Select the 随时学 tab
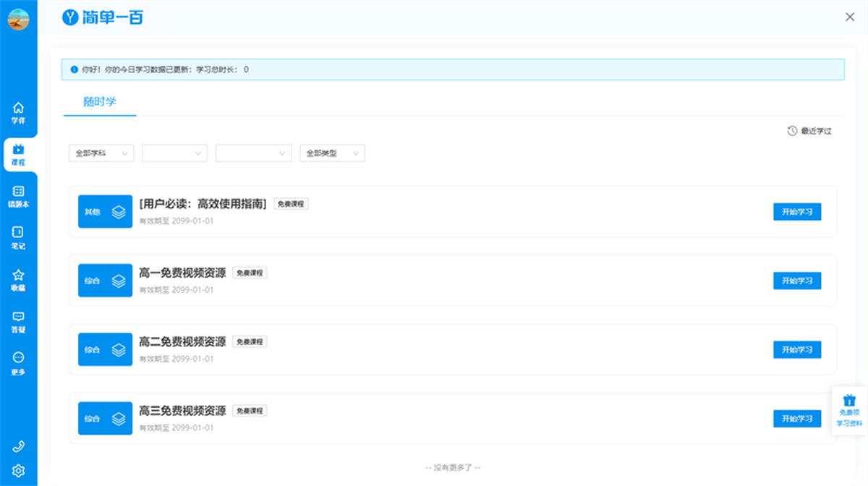The image size is (868, 486). click(100, 102)
